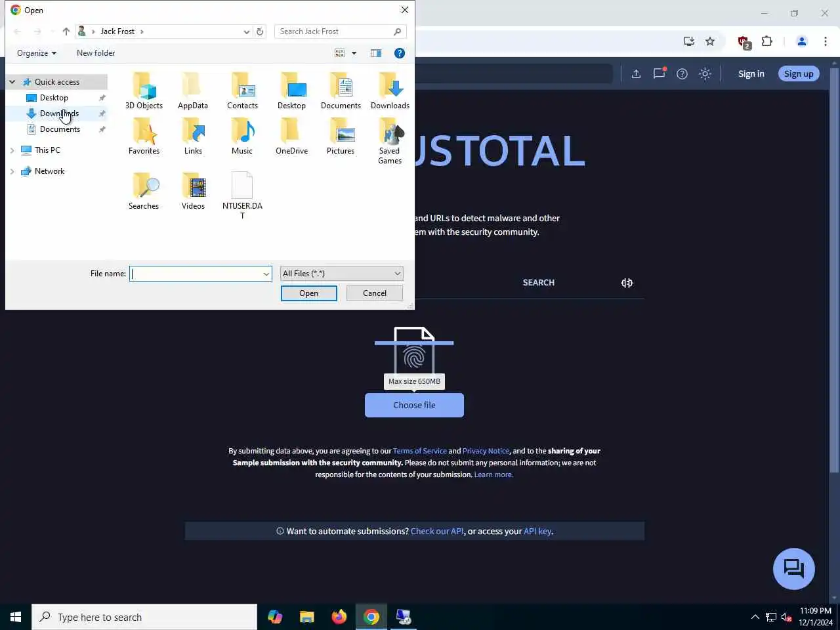Cancel the Open file dialog
840x630 pixels.
pyautogui.click(x=375, y=293)
